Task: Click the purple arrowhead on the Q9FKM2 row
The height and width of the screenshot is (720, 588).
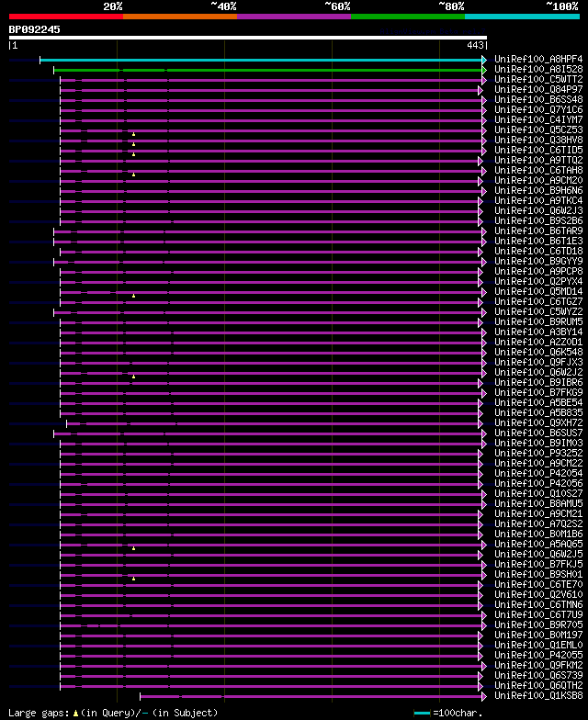Action: point(484,667)
